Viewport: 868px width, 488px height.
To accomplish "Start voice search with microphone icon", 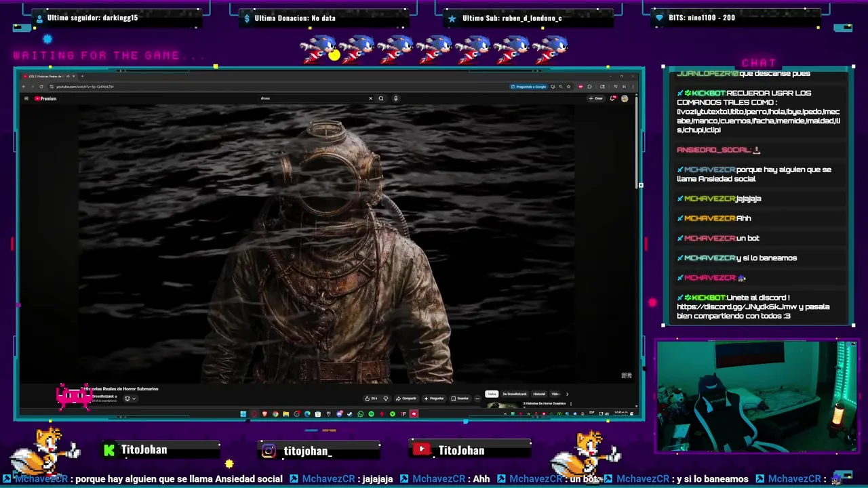I will pos(395,98).
